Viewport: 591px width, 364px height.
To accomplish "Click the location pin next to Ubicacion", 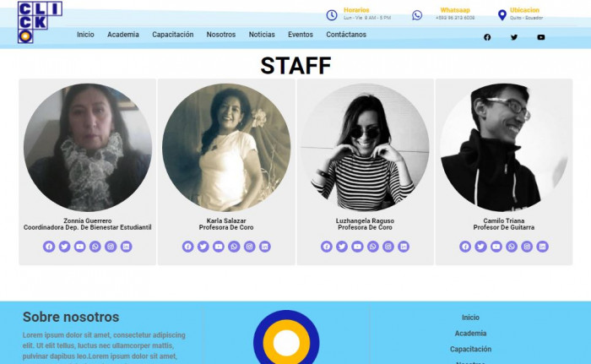I will [502, 15].
